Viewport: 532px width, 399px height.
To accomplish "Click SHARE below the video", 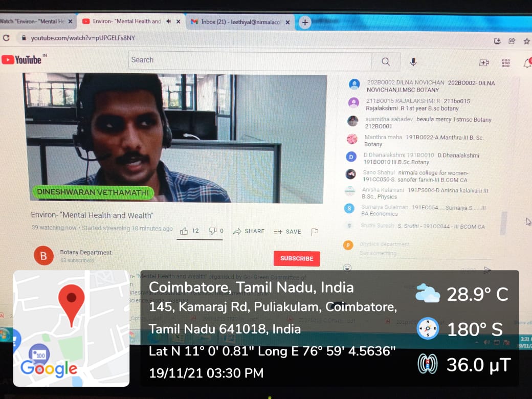I will [x=249, y=231].
